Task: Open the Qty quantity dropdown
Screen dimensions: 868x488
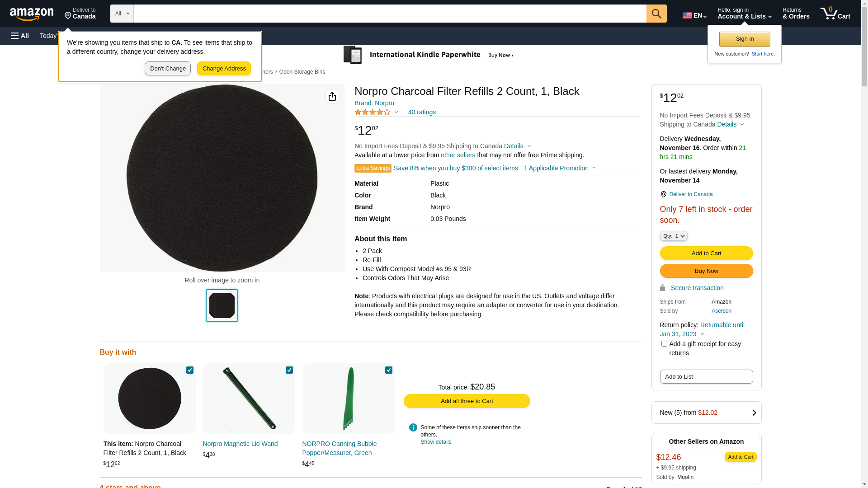Action: click(673, 236)
